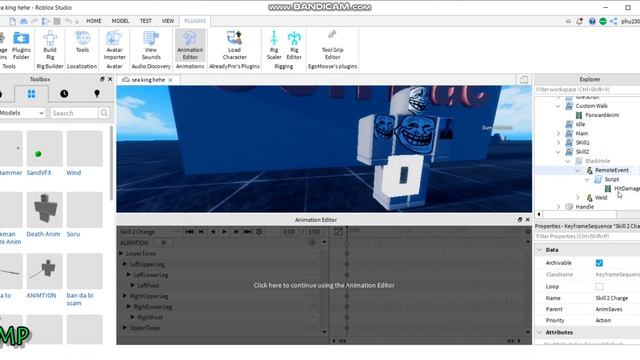Switch to the HOME ribbon tab
640x360 pixels.
point(93,21)
